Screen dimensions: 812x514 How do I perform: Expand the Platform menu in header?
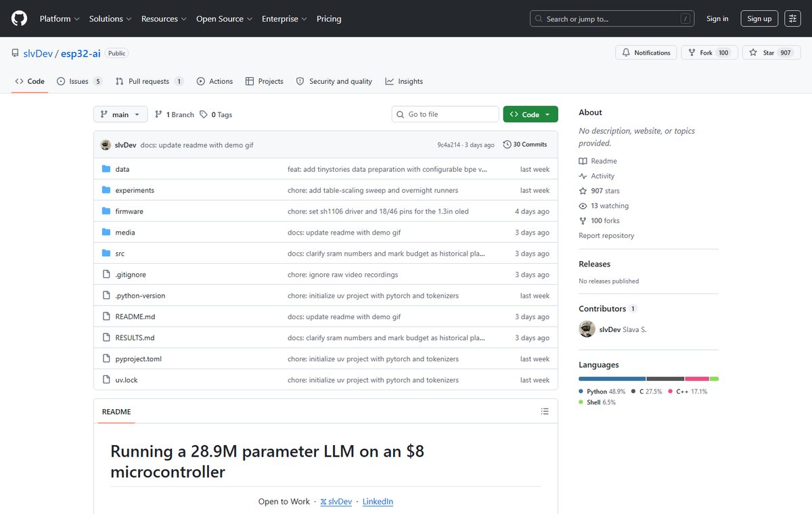click(x=60, y=19)
